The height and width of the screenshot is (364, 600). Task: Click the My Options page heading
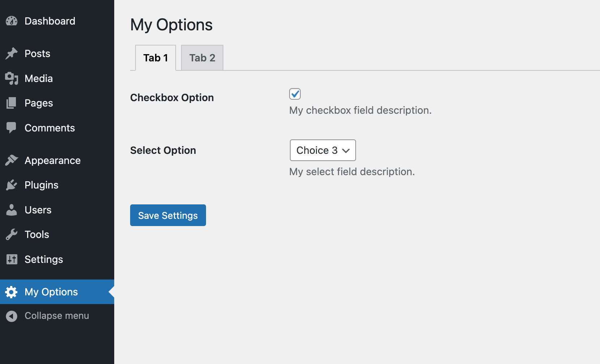[171, 25]
